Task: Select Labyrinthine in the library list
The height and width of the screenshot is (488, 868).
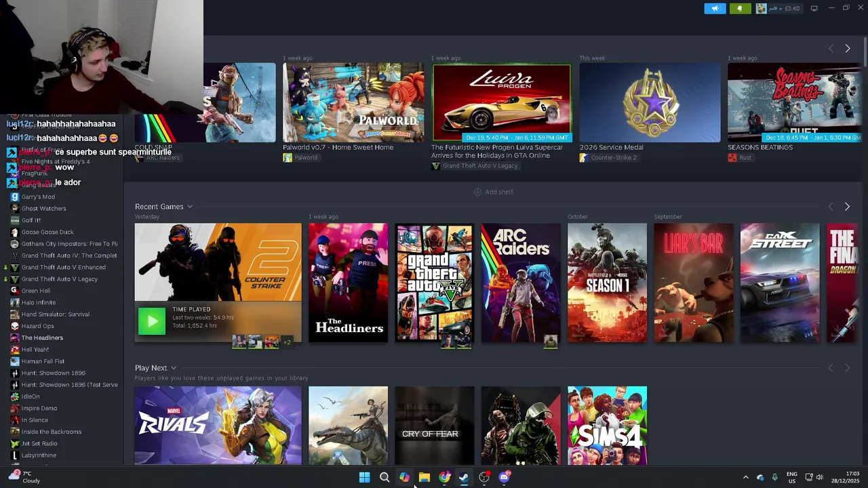Action: pyautogui.click(x=39, y=455)
